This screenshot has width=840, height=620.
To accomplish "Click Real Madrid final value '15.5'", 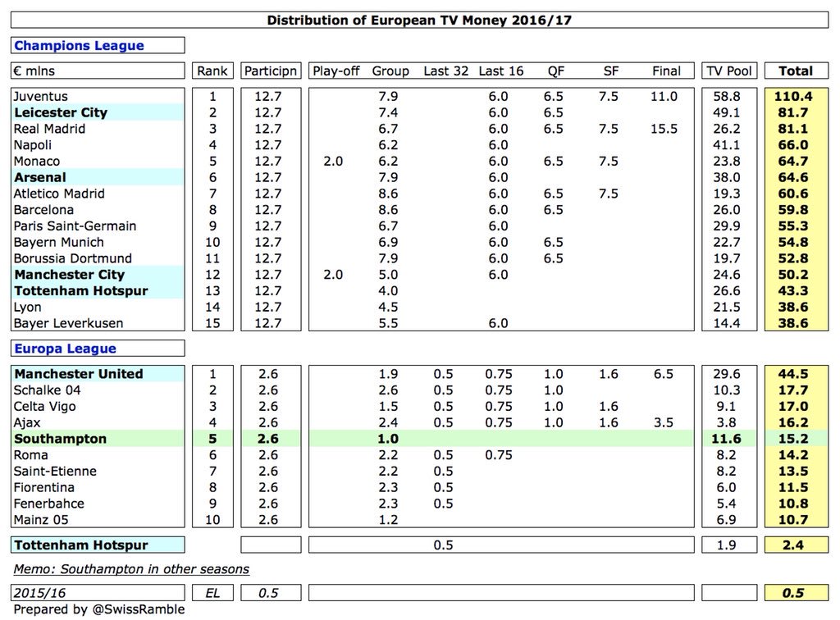I will (664, 129).
